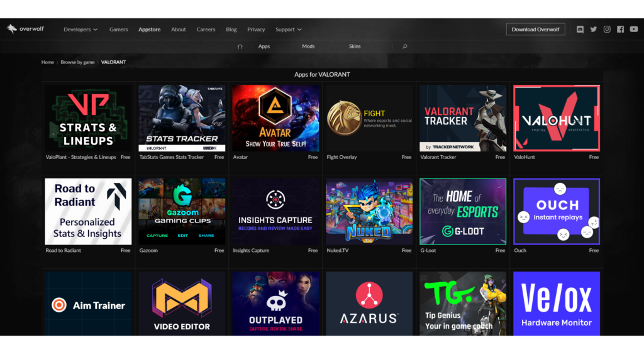Viewport: 644px width, 362px height.
Task: Click the 'Valorant Tracker' app title
Action: click(438, 157)
